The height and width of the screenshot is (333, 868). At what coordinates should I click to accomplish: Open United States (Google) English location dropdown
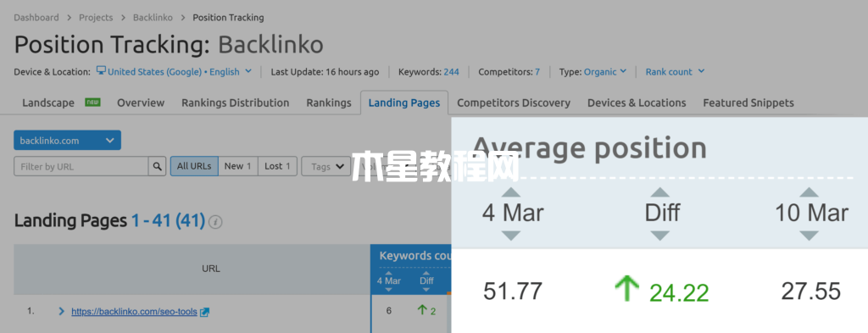pos(180,71)
